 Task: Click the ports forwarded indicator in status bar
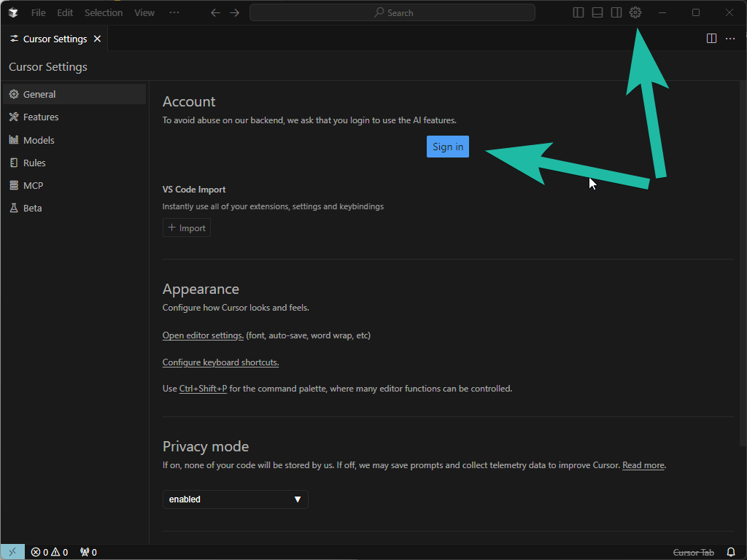(x=88, y=552)
